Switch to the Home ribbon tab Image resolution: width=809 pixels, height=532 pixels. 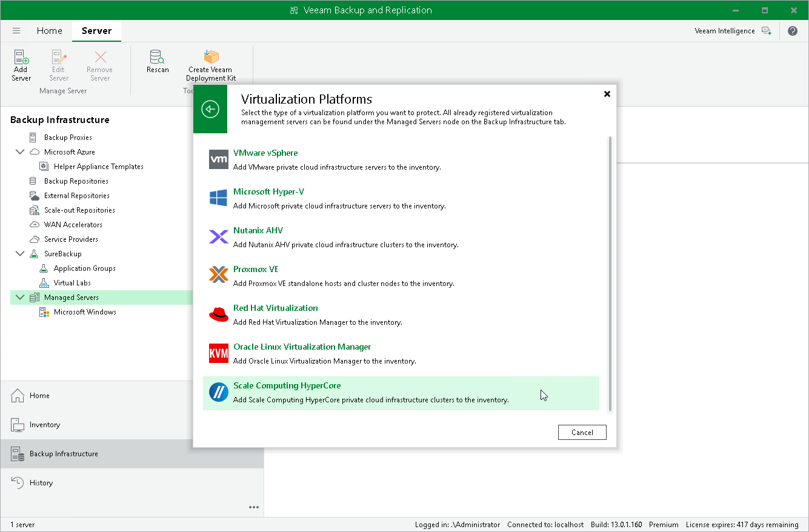(50, 31)
